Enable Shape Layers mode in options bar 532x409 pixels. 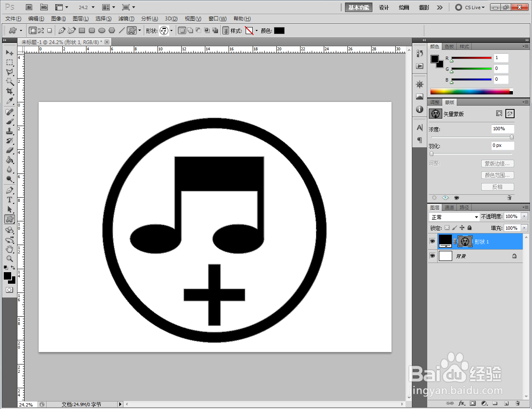click(33, 30)
